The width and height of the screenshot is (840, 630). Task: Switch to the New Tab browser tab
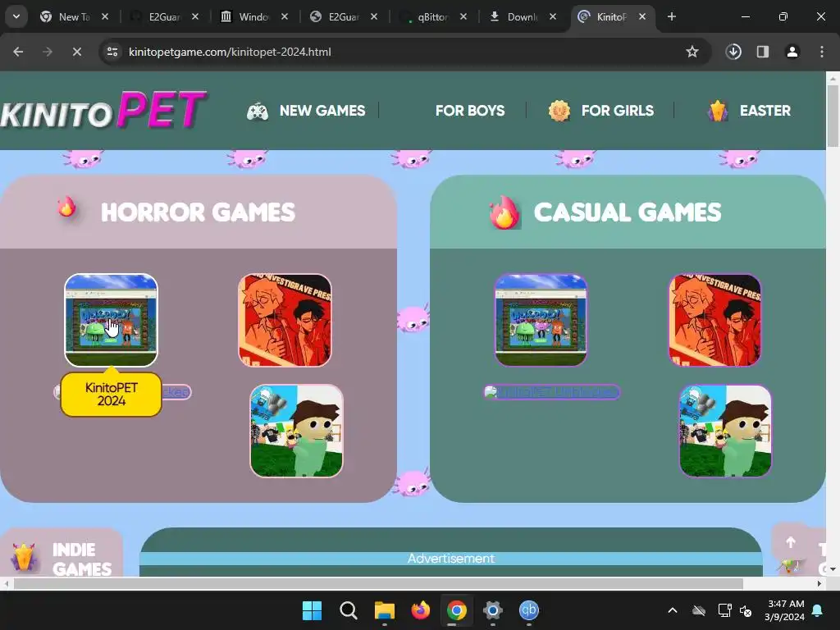pyautogui.click(x=74, y=16)
